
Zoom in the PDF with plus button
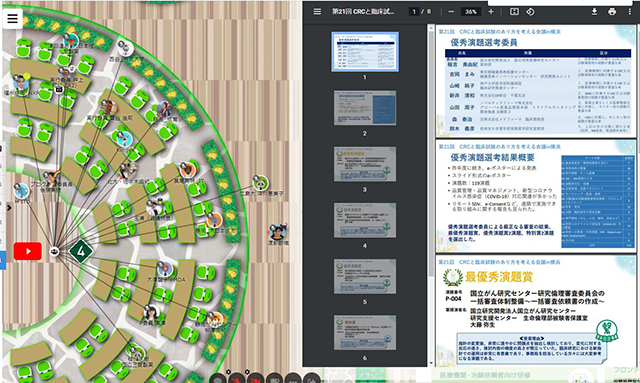(x=491, y=11)
